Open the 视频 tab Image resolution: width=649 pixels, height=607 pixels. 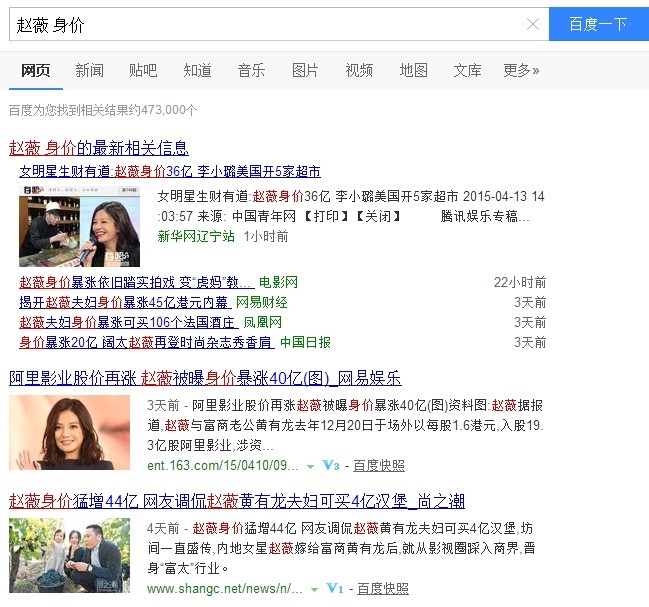coord(359,70)
